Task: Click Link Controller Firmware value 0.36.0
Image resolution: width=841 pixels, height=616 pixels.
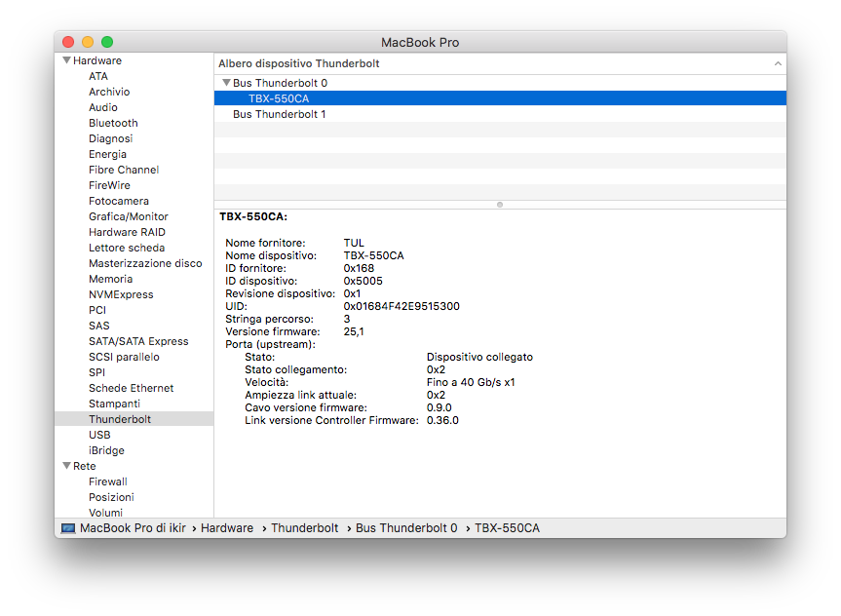Action: coord(442,420)
